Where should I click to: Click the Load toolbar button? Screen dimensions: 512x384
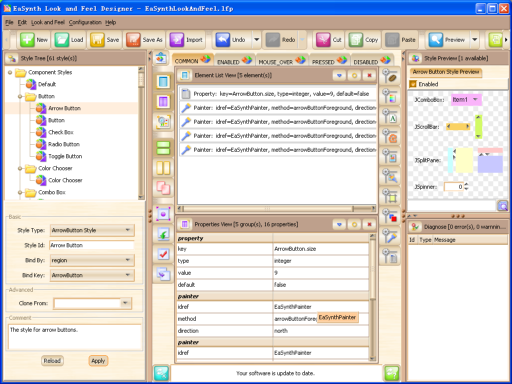[69, 40]
